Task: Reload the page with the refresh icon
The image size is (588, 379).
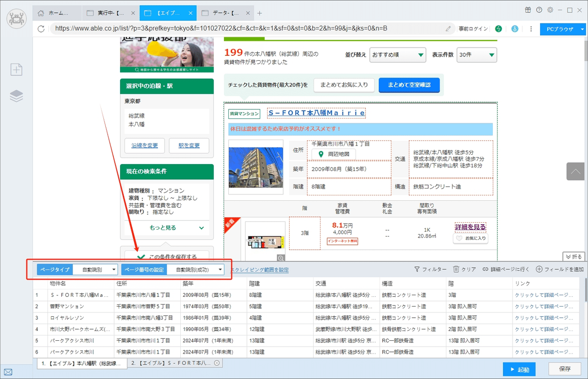Action: point(41,29)
